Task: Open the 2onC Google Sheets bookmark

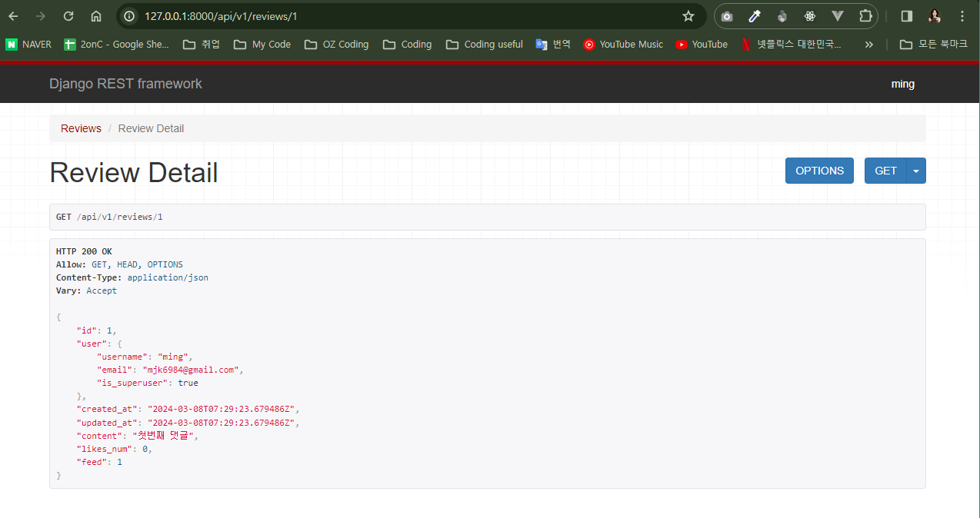Action: (116, 45)
